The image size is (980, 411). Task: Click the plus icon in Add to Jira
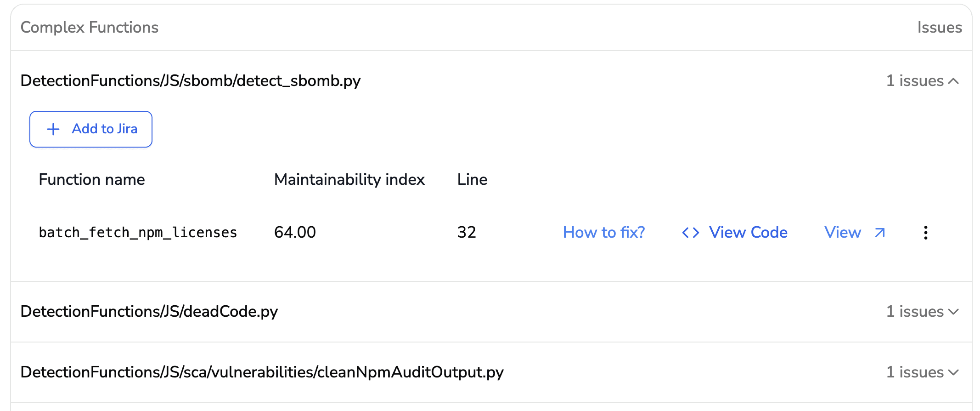point(53,129)
